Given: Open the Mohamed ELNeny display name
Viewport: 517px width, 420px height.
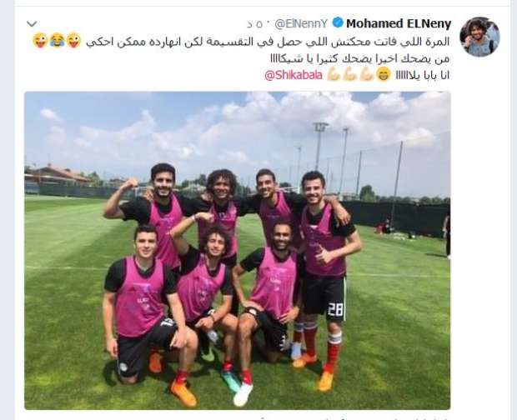Looking at the screenshot, I should (x=399, y=23).
